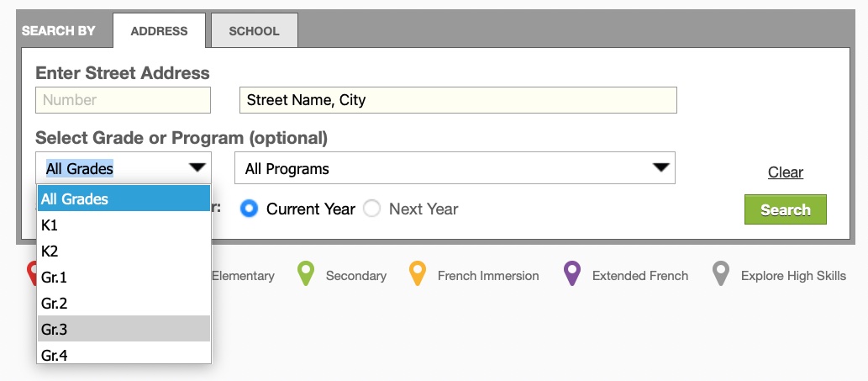Select the Current Year radio button

(249, 209)
